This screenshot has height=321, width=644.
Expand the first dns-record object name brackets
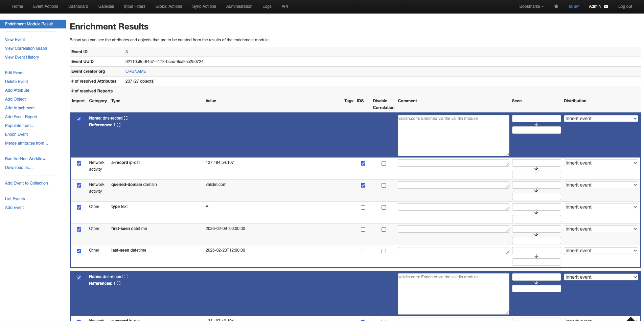125,118
